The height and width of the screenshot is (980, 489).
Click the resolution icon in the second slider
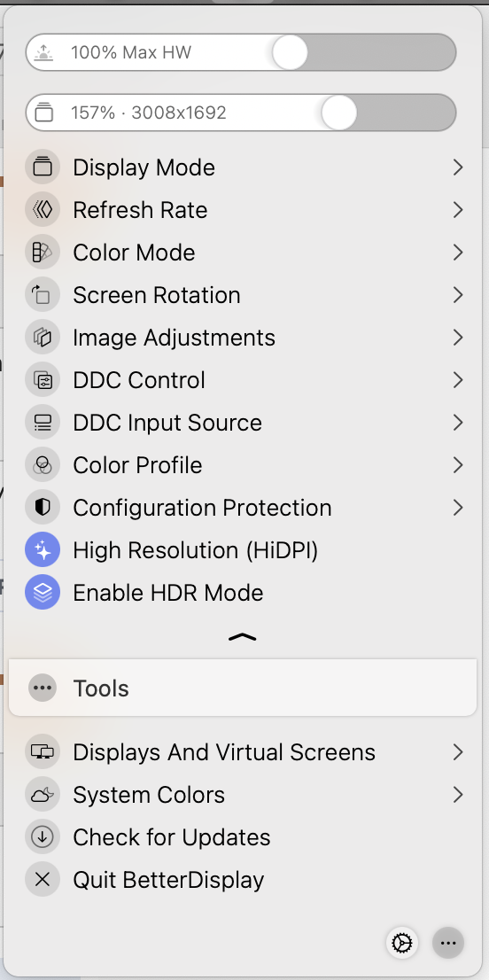[43, 113]
